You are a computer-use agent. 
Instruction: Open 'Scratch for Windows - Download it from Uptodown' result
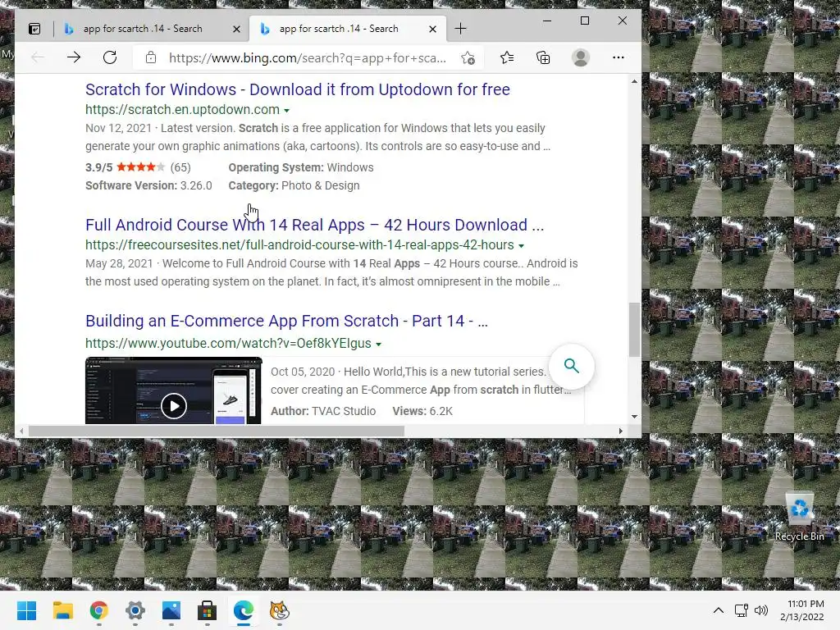click(x=297, y=89)
